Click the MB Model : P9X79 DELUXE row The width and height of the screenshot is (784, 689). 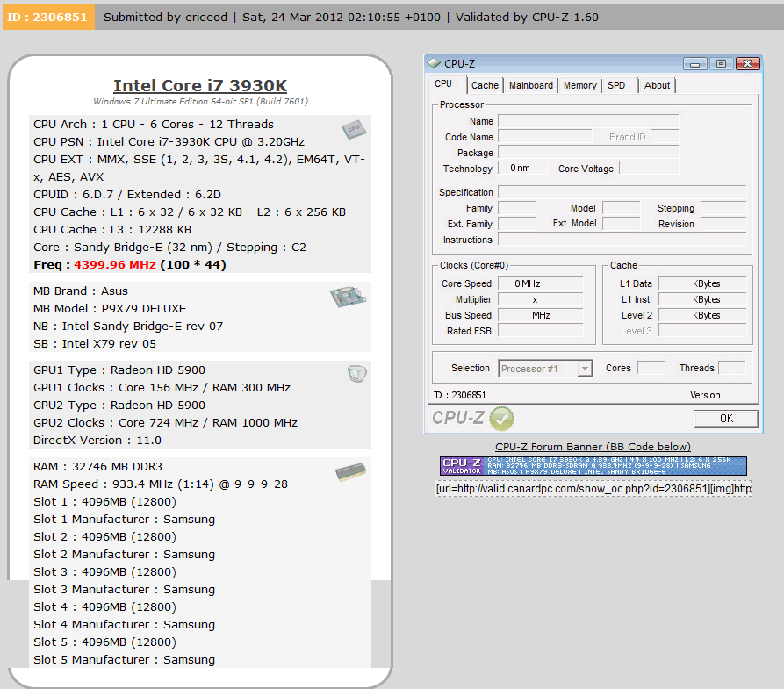click(x=110, y=308)
